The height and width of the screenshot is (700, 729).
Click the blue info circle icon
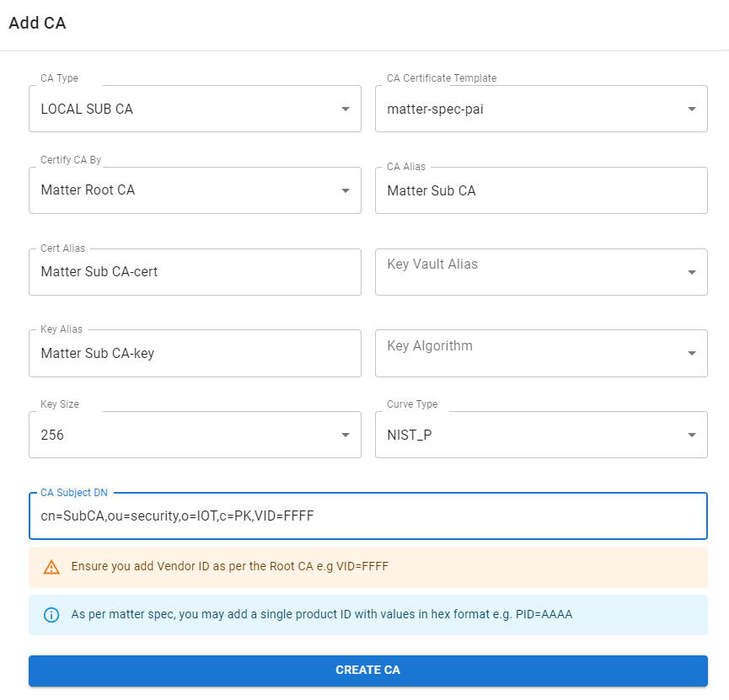(x=51, y=615)
